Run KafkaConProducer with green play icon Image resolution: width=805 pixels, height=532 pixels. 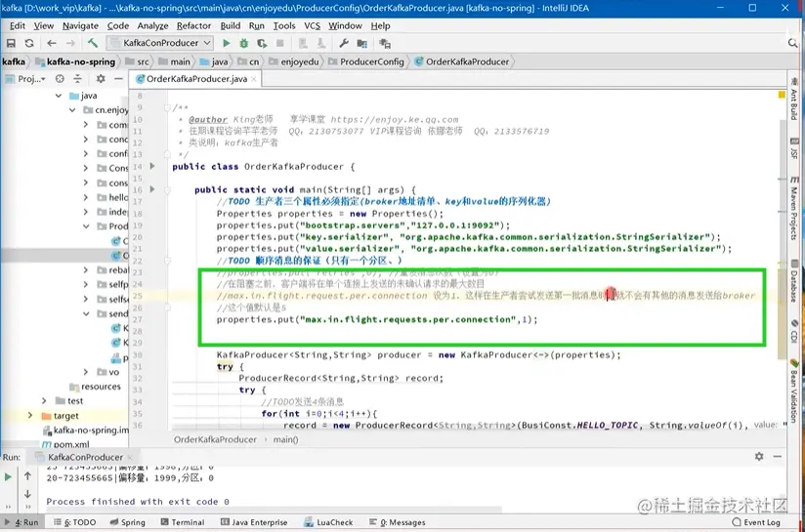point(227,44)
